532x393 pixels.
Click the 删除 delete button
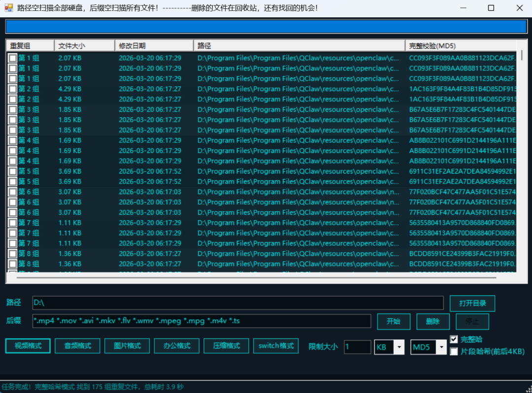[433, 322]
